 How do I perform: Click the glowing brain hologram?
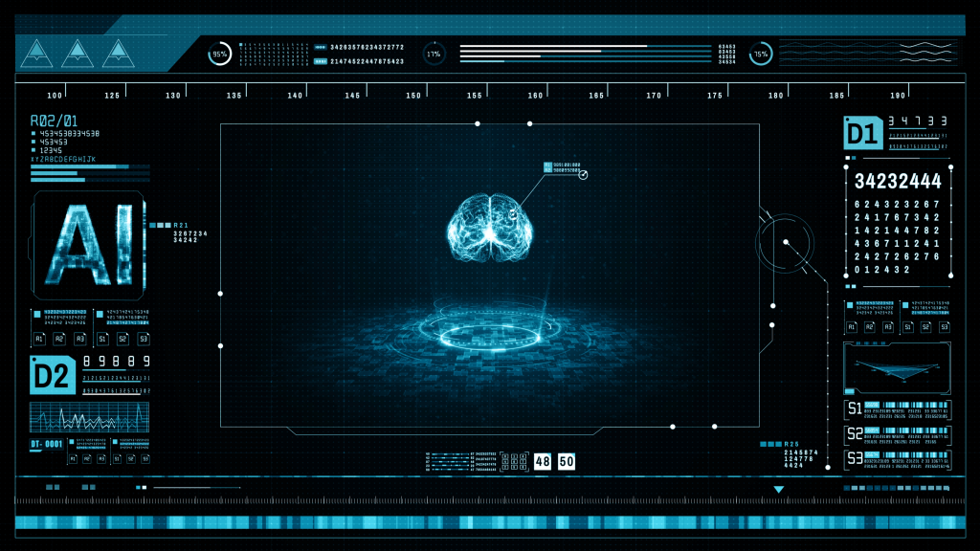(x=488, y=230)
